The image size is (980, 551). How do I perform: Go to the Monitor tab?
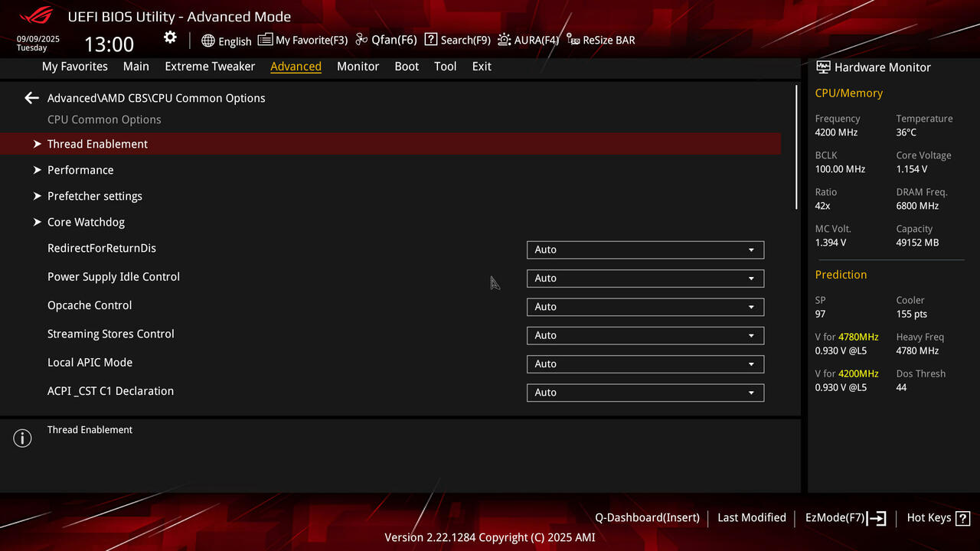pos(358,67)
